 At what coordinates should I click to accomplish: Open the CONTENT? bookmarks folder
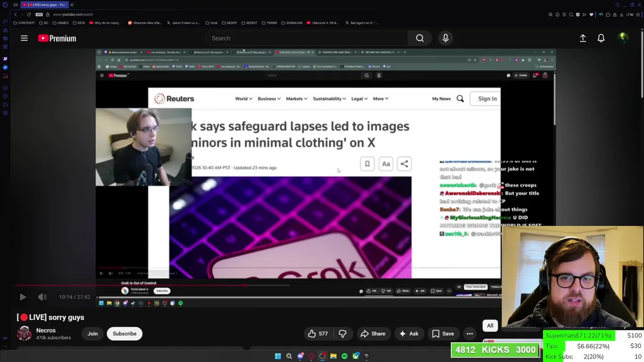pos(24,23)
